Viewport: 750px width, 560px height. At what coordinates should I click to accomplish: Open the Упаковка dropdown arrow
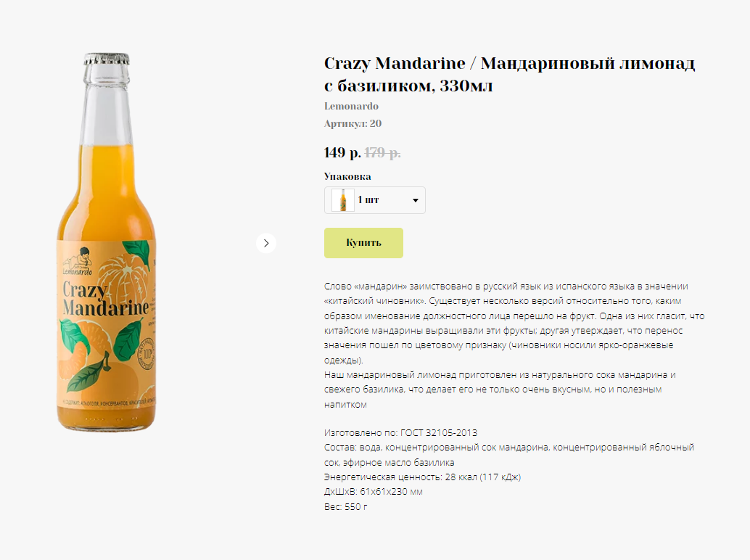click(416, 200)
